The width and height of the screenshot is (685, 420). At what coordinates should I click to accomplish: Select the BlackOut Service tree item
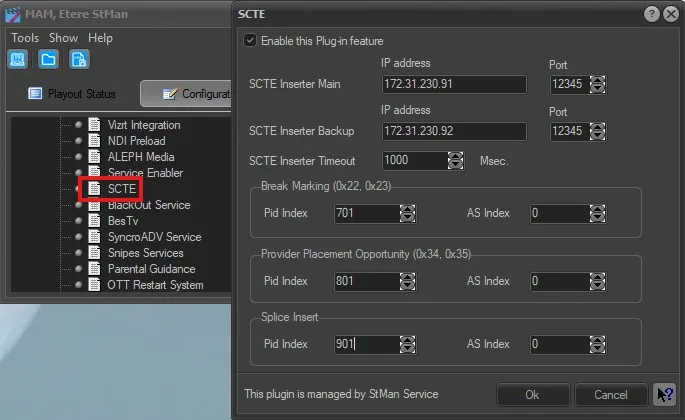[148, 205]
